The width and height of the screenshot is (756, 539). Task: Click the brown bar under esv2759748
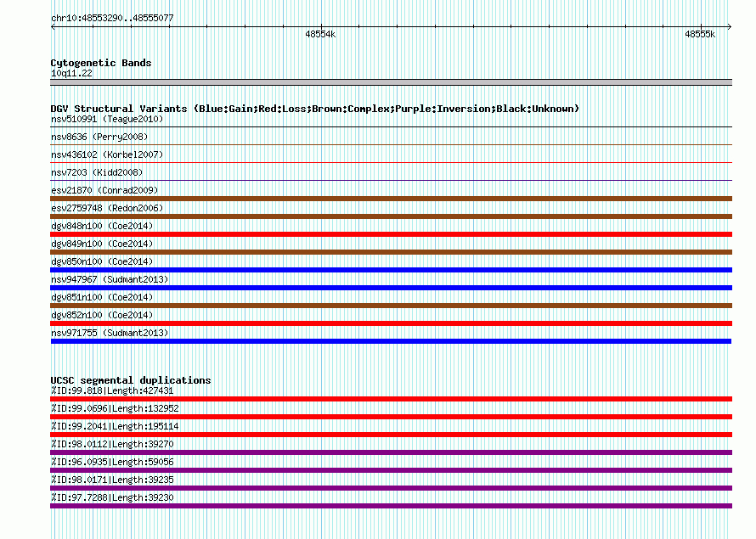(x=391, y=216)
